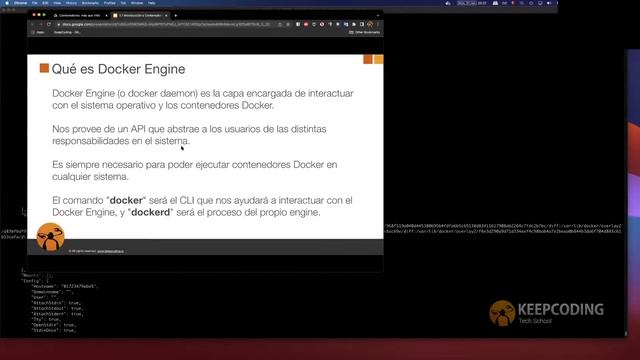Open the Chrome three-dot menu

click(378, 24)
